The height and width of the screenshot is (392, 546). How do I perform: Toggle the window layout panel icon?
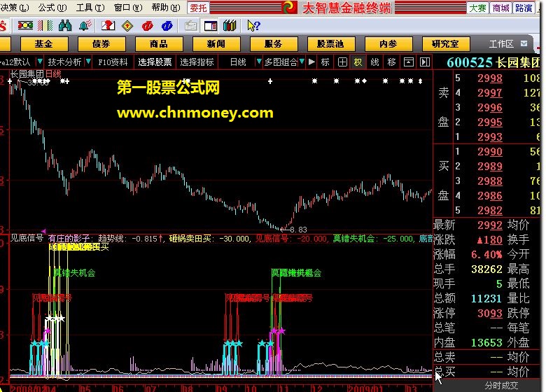click(211, 26)
